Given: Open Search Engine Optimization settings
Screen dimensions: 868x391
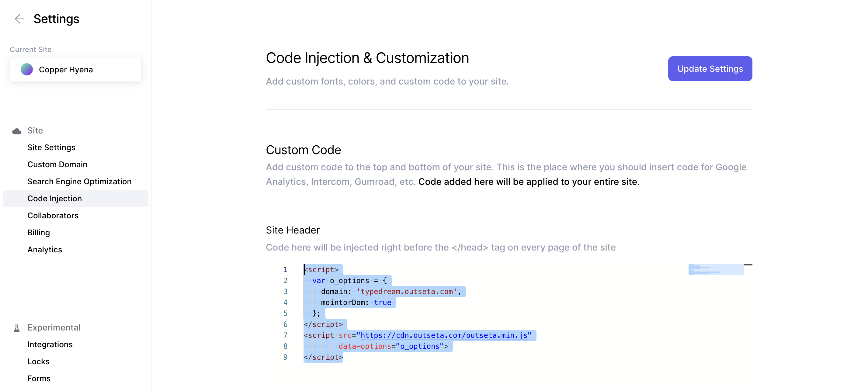Looking at the screenshot, I should [x=79, y=182].
